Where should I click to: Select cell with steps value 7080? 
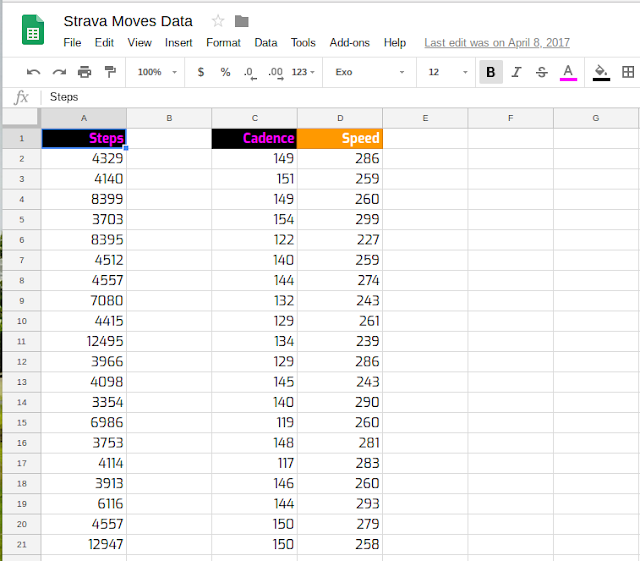pos(84,301)
